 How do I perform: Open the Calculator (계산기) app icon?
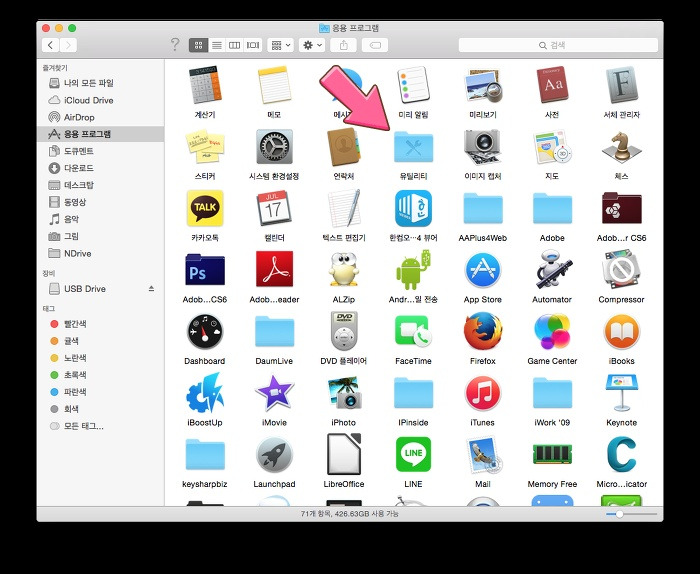(205, 85)
